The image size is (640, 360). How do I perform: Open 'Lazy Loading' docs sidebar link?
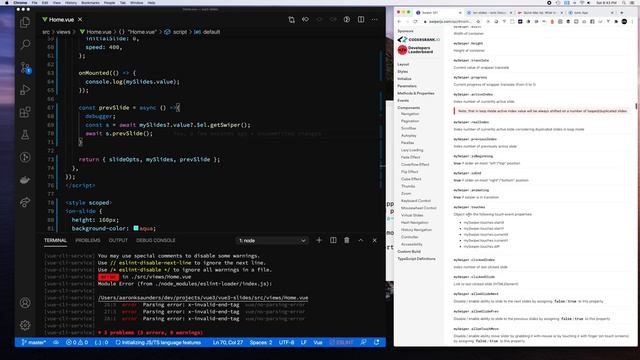coord(412,150)
